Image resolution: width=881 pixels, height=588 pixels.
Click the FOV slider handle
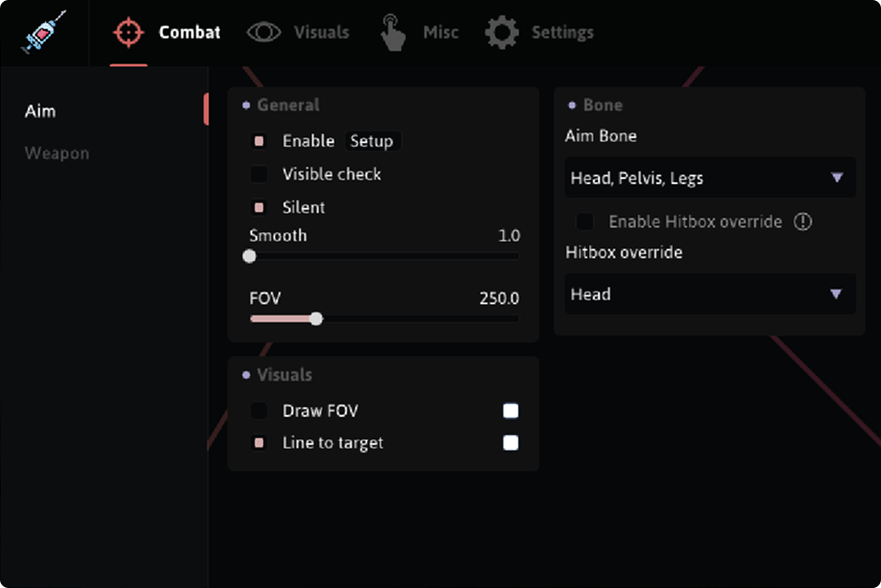pyautogui.click(x=316, y=319)
